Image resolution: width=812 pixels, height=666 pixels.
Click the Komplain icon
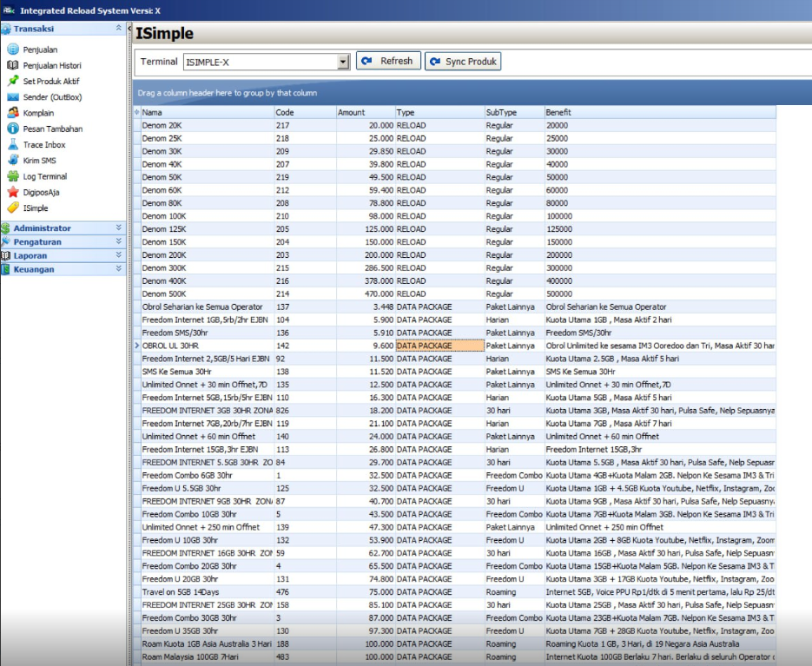pyautogui.click(x=13, y=113)
